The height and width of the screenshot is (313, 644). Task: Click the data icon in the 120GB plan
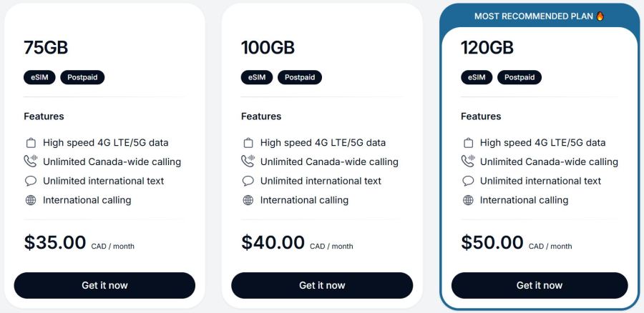[x=468, y=143]
